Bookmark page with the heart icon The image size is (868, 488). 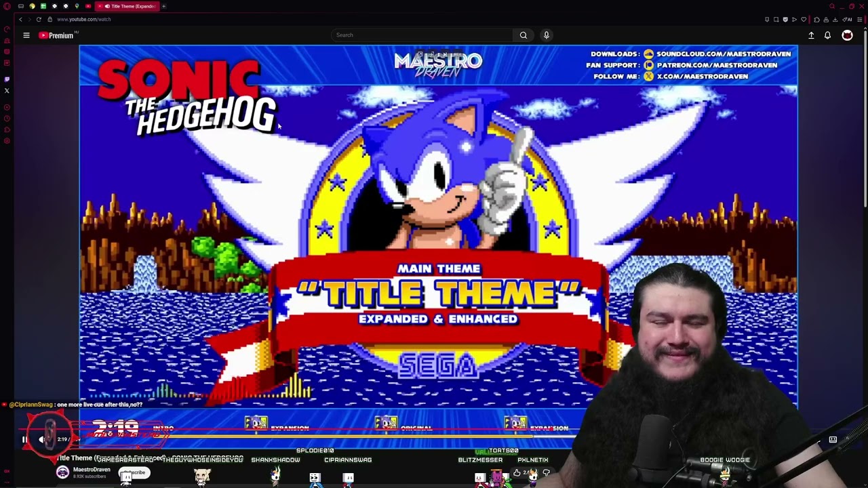tap(804, 19)
